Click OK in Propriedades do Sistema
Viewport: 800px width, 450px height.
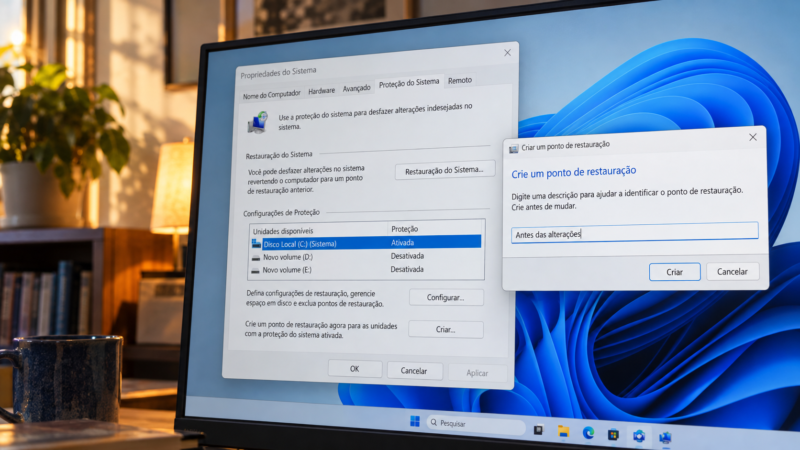[355, 369]
